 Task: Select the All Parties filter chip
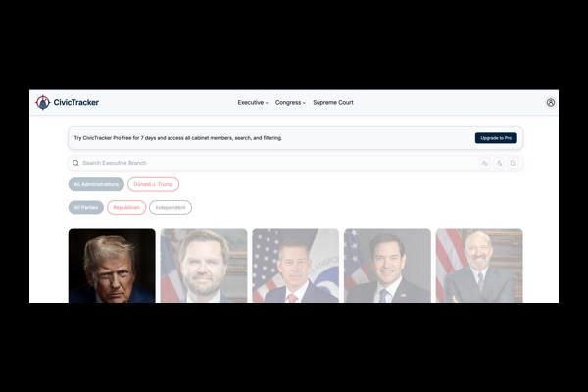pyautogui.click(x=86, y=208)
